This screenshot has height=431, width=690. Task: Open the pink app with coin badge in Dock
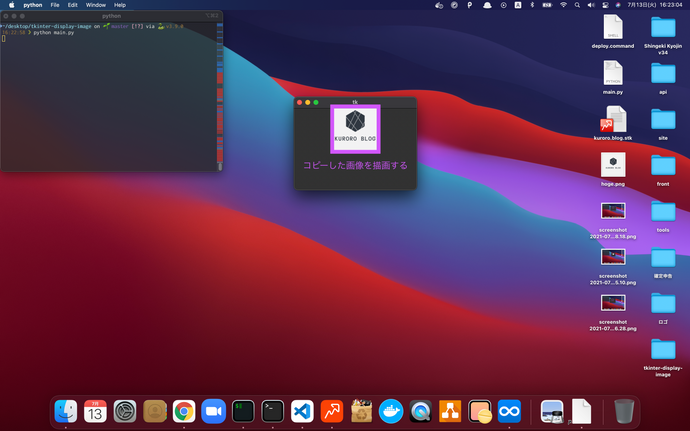(x=480, y=411)
